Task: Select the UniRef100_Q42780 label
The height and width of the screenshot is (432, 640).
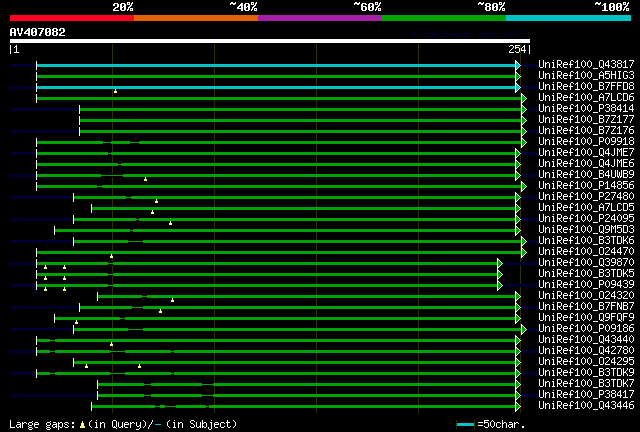Action: [586, 351]
